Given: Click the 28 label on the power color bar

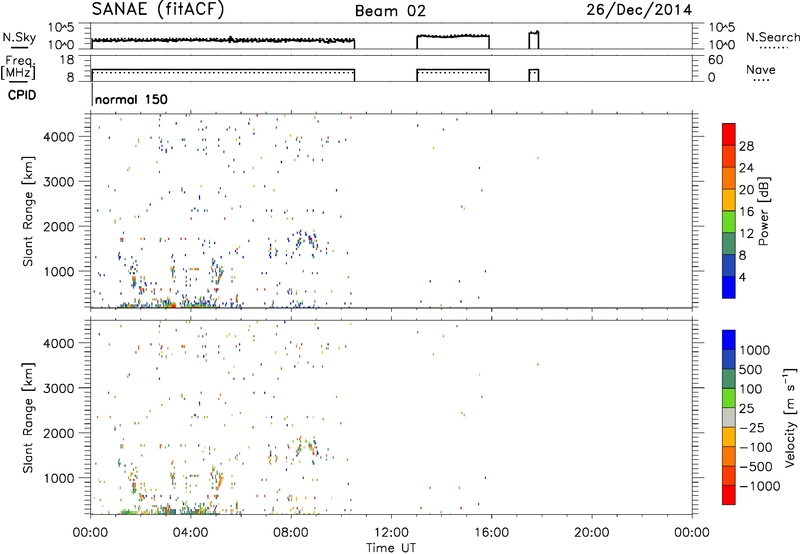Looking at the screenshot, I should click(x=746, y=146).
